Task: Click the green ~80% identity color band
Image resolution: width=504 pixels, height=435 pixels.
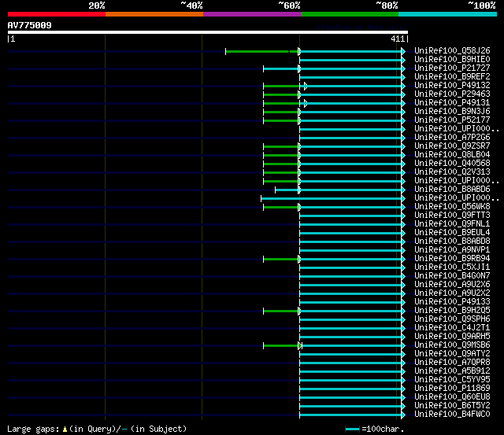Action: click(x=350, y=14)
